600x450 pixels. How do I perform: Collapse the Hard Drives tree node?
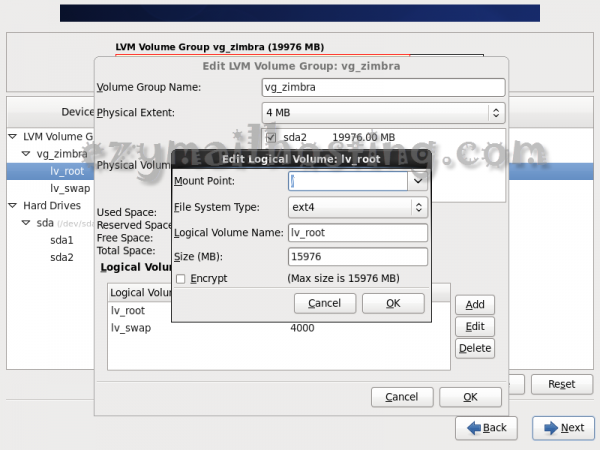point(13,205)
